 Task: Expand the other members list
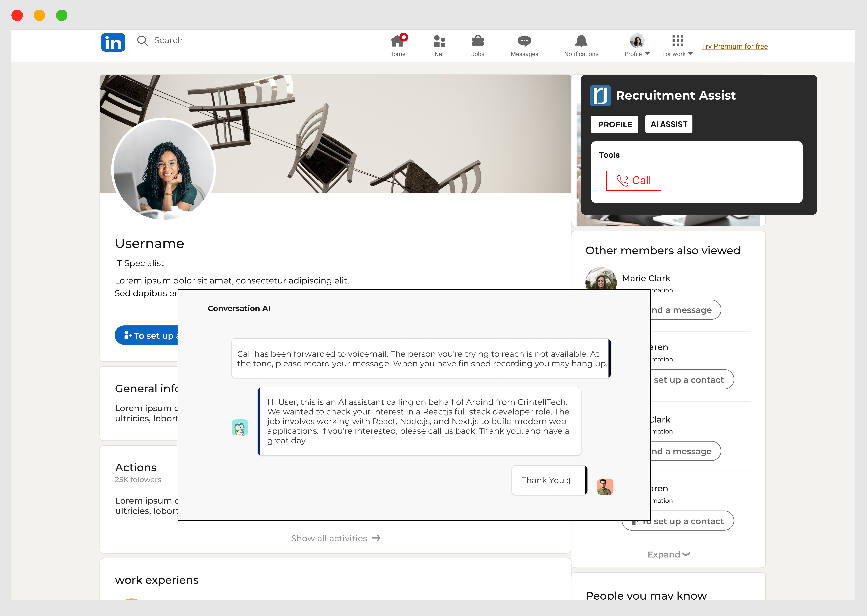668,554
